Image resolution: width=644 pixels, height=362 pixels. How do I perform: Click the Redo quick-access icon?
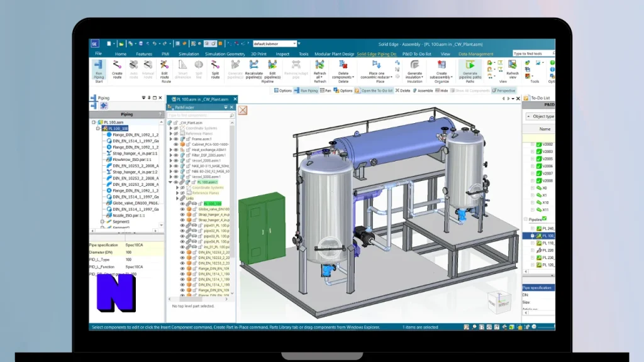[x=164, y=43]
